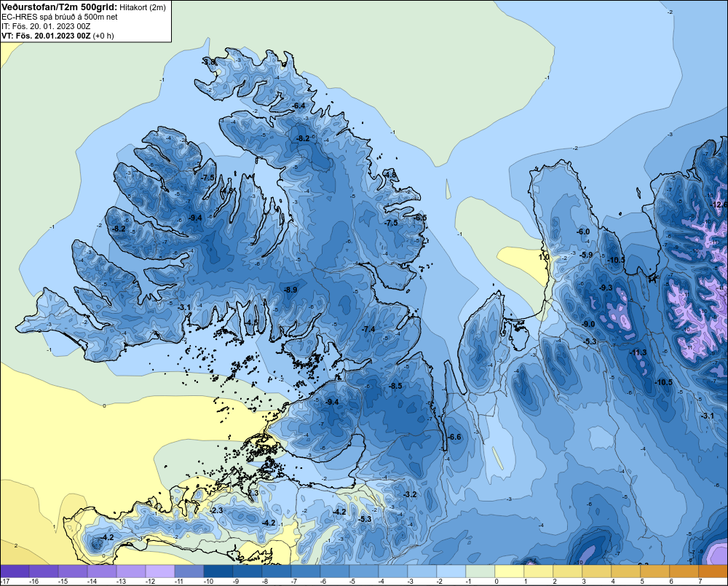This screenshot has width=728, height=586.
Task: Click the 'IT: Fös. 20. 01. 2023 00Z' line
Action: click(46, 26)
